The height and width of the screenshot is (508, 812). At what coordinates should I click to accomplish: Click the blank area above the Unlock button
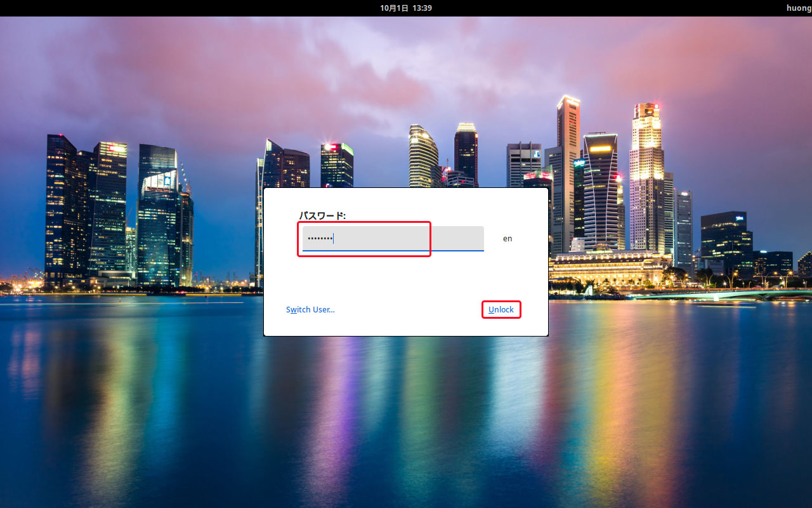(501, 279)
